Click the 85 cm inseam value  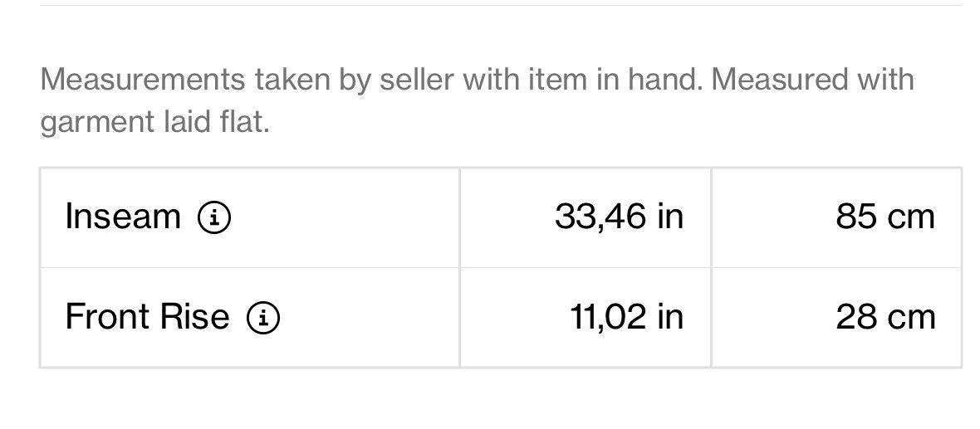[885, 217]
